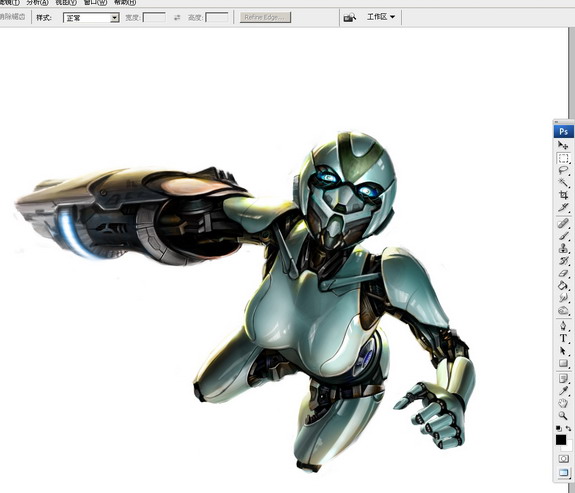Select the Pen tool
575x493 pixels.
pos(563,326)
